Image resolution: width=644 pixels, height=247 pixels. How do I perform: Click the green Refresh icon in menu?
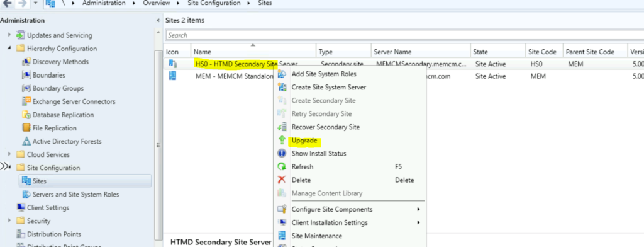(282, 167)
